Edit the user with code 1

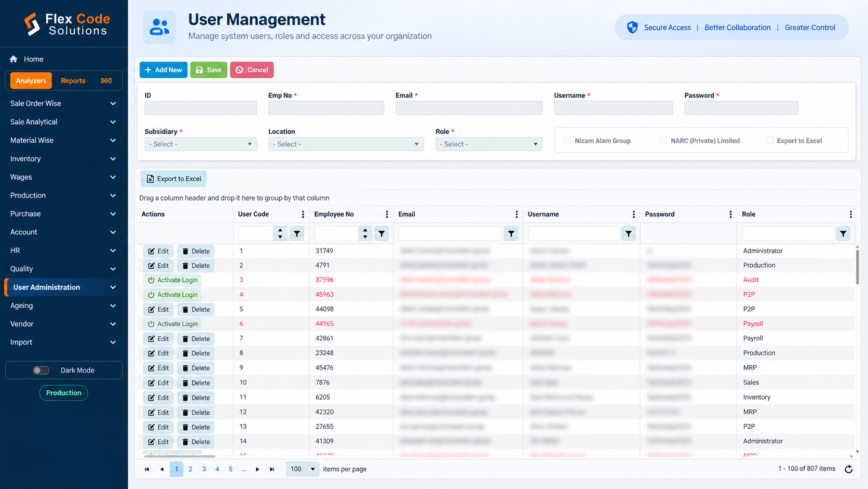158,251
